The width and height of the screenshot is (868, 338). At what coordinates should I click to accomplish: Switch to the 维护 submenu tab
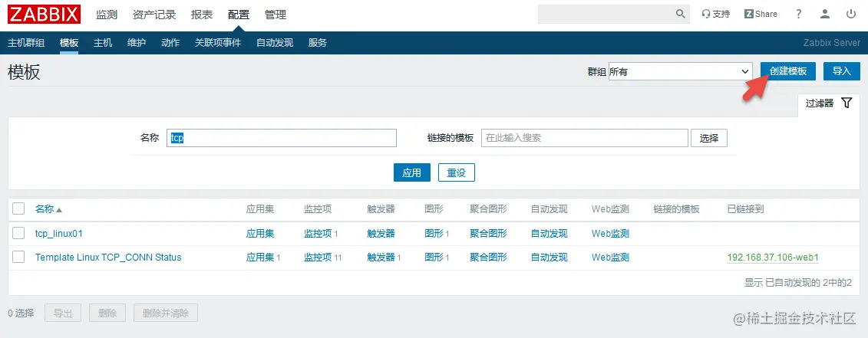(x=137, y=43)
